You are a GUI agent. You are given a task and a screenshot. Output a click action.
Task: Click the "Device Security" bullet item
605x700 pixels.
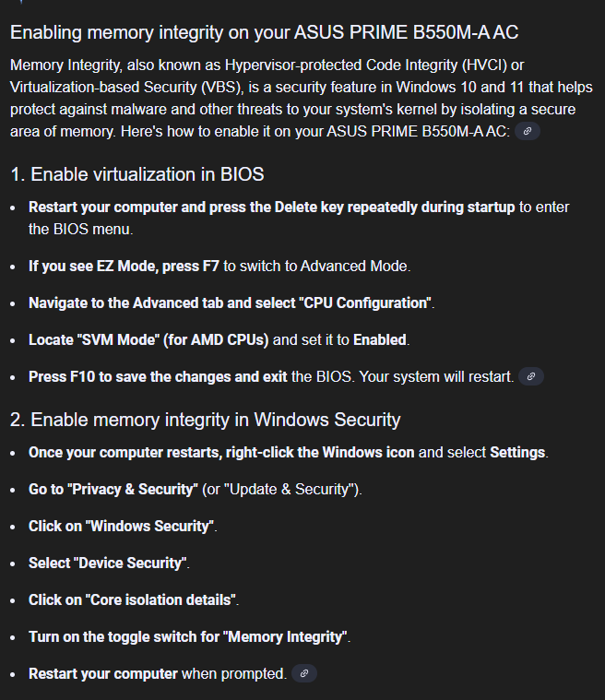tap(109, 563)
